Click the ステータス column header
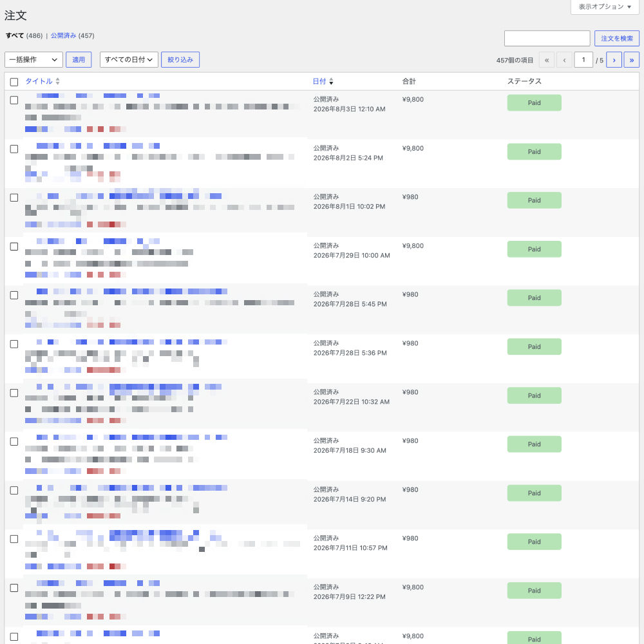 click(524, 81)
